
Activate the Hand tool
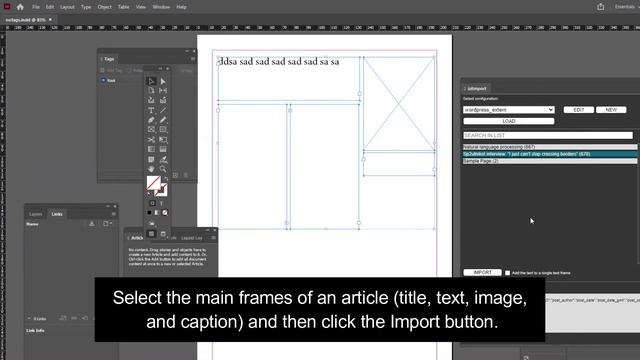pyautogui.click(x=151, y=169)
